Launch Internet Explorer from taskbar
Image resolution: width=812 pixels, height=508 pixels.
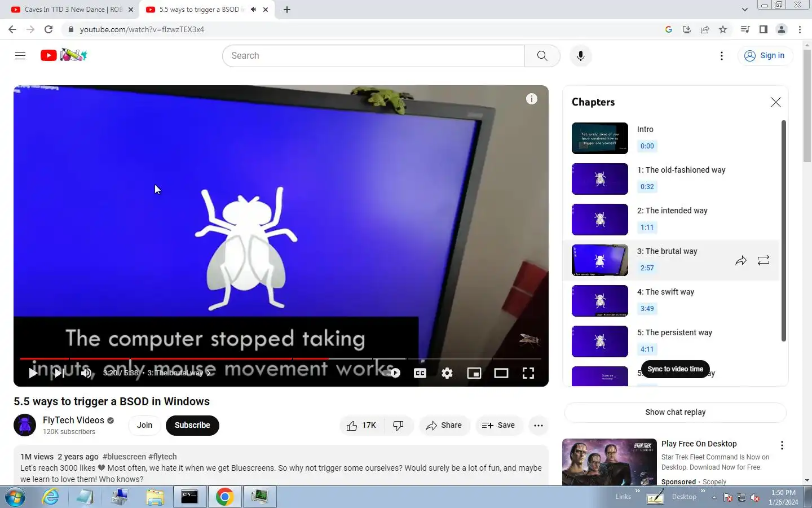[x=51, y=497]
